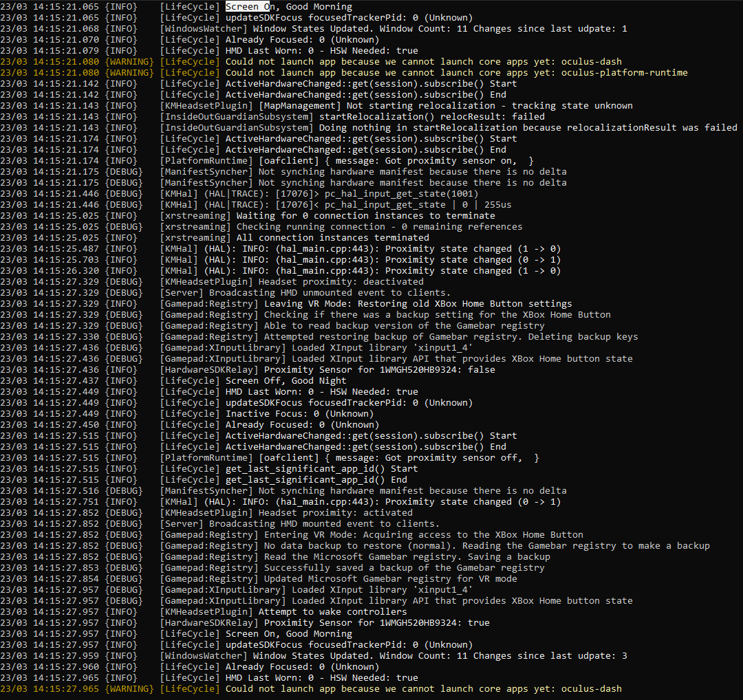The width and height of the screenshot is (743, 700).
Task: Click 'Headset proximity: activated' log line
Action: tap(206, 512)
